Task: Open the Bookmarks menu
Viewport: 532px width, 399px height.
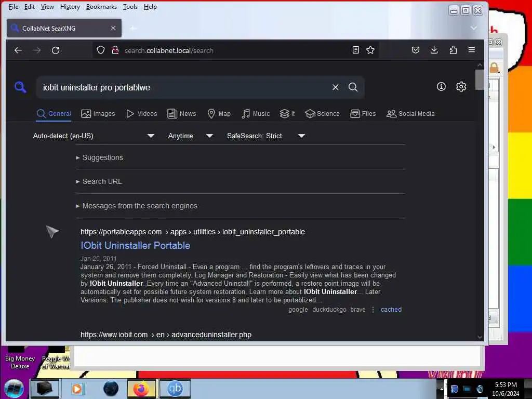Action: click(101, 7)
